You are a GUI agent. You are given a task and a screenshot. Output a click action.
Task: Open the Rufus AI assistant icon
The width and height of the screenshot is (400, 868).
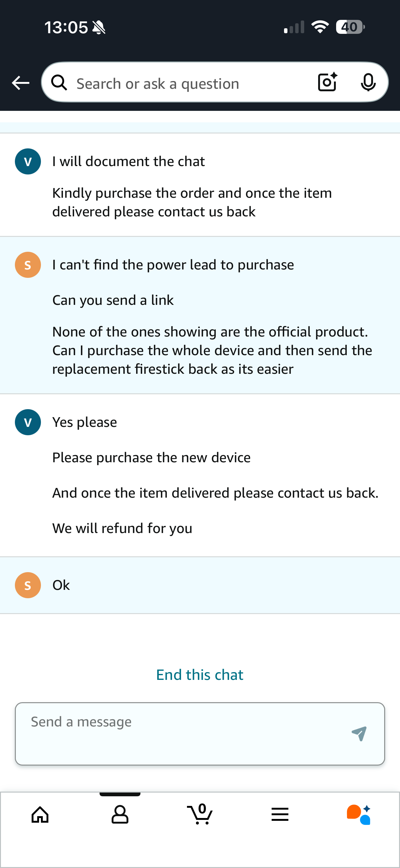tap(359, 815)
